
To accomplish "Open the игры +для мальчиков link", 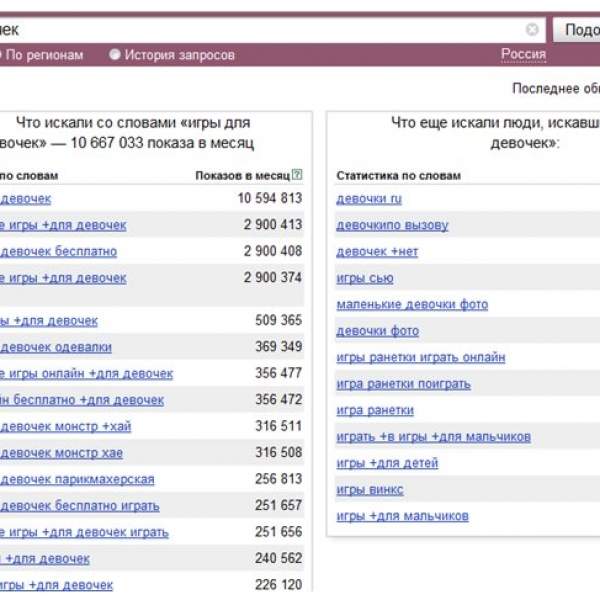I will 402,516.
